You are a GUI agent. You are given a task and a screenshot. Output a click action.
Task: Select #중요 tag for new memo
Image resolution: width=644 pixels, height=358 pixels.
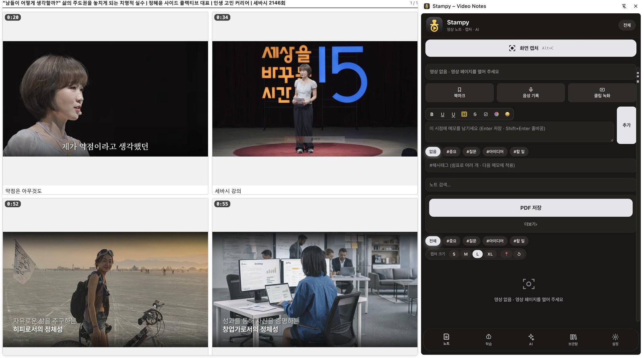(x=451, y=152)
